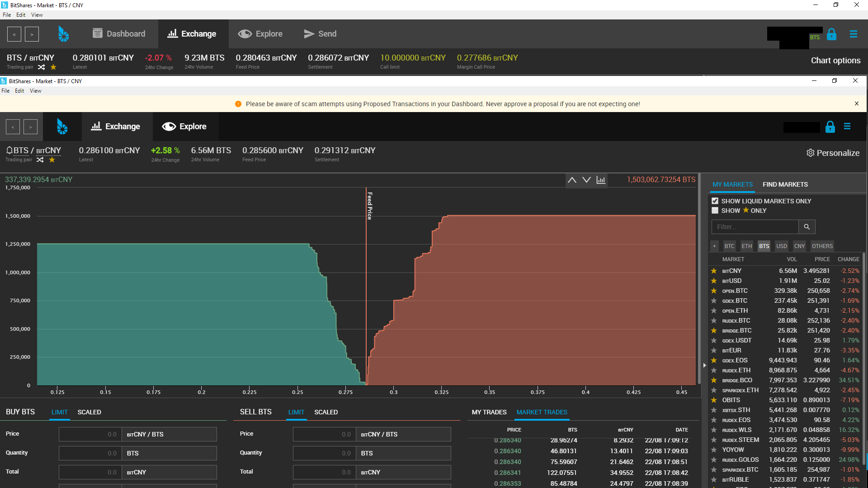Click Buy BTS Price input field

(x=90, y=434)
